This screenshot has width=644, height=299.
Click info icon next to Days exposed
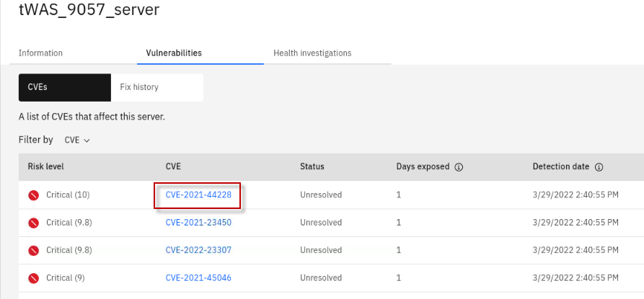click(459, 167)
